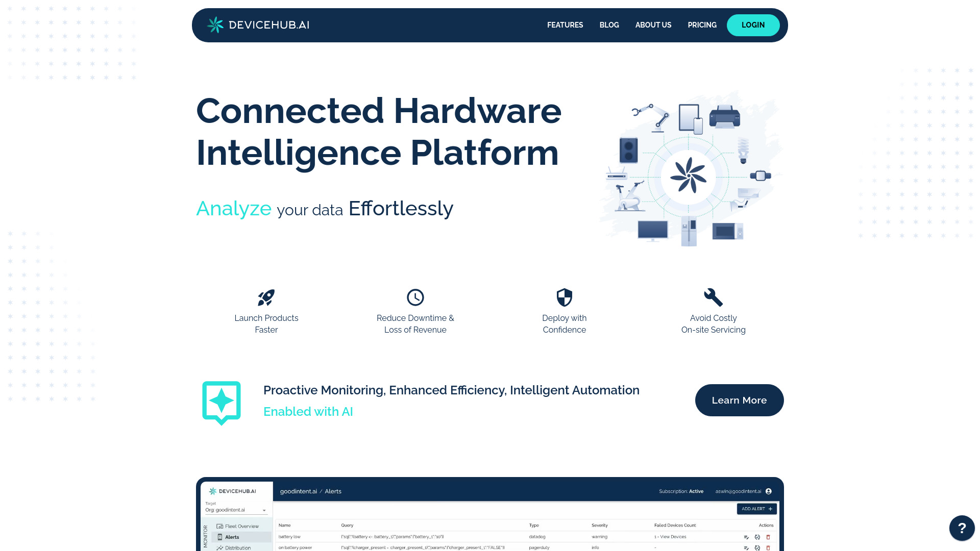Click the DeviceHub.AI logo icon
This screenshot has height=551, width=980.
215,25
